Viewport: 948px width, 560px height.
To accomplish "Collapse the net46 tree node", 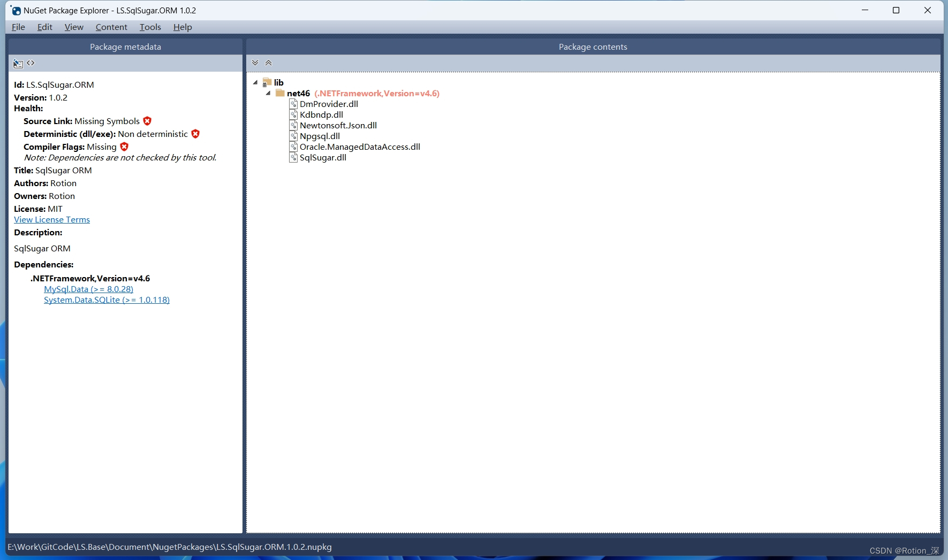I will [268, 93].
